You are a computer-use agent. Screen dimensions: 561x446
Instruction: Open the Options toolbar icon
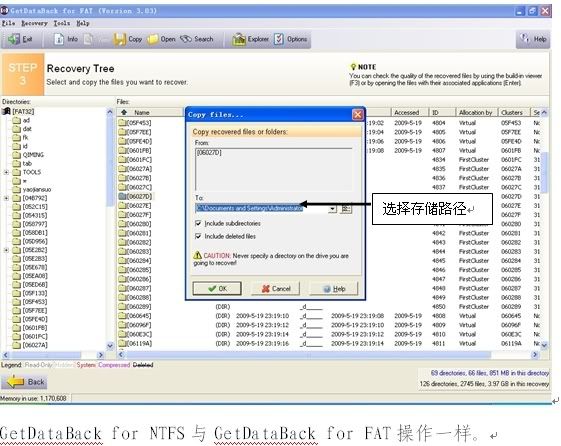[279, 39]
